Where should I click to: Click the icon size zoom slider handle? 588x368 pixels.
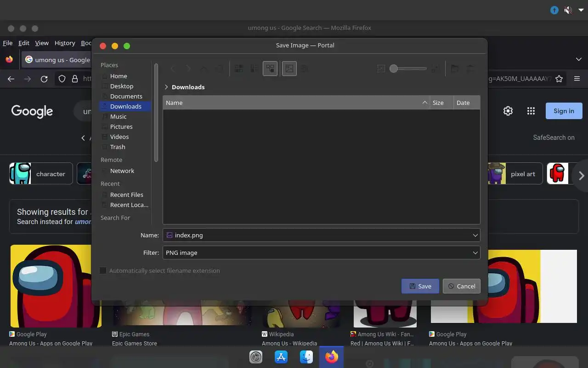point(394,69)
